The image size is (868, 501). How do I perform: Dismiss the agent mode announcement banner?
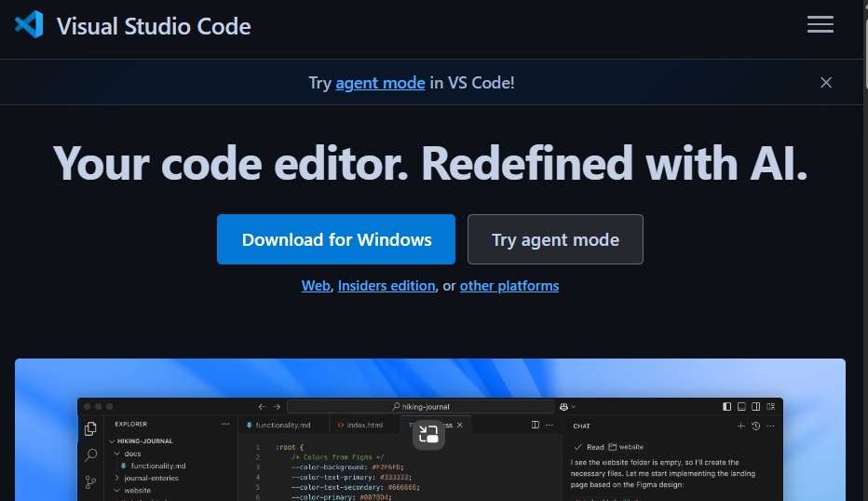click(826, 83)
